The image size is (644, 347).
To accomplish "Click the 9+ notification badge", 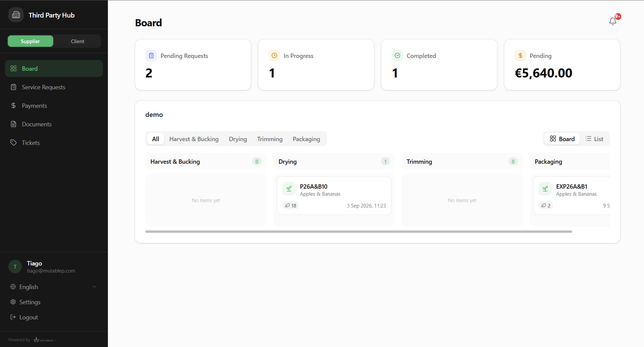I will pos(618,17).
